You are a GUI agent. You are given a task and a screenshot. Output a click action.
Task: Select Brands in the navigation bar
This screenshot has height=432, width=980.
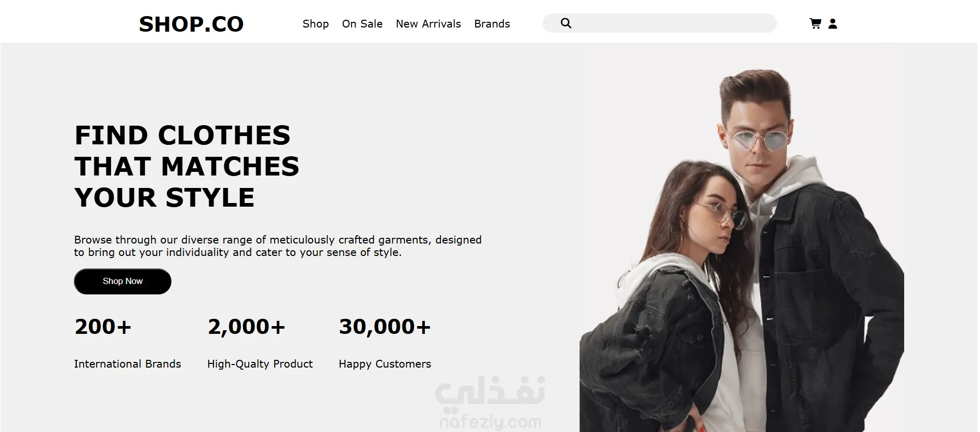coord(492,24)
